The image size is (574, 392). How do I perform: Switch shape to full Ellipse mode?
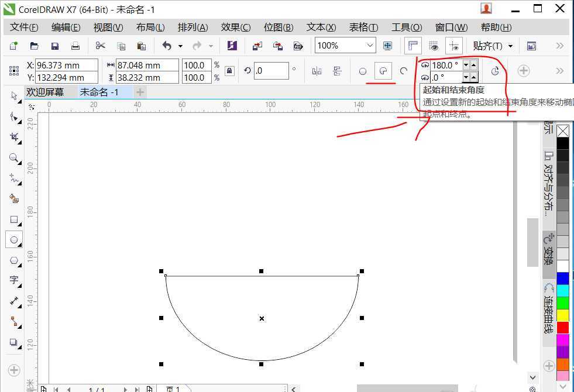point(363,71)
